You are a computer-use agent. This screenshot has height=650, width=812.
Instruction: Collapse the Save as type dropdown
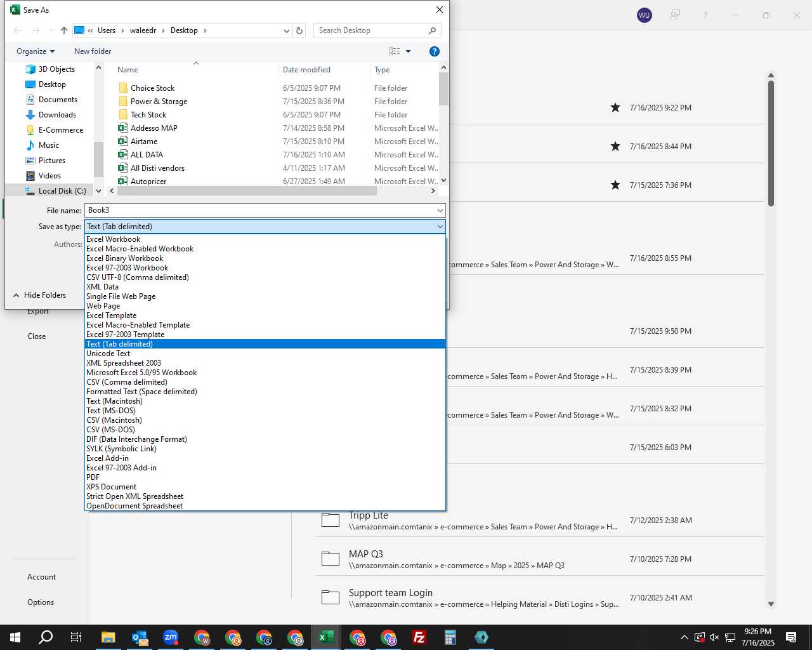click(440, 227)
